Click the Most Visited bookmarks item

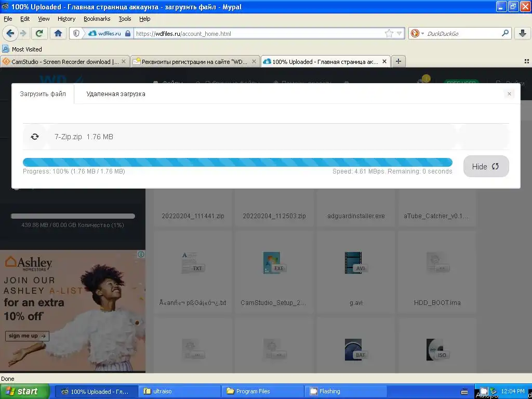(x=22, y=49)
